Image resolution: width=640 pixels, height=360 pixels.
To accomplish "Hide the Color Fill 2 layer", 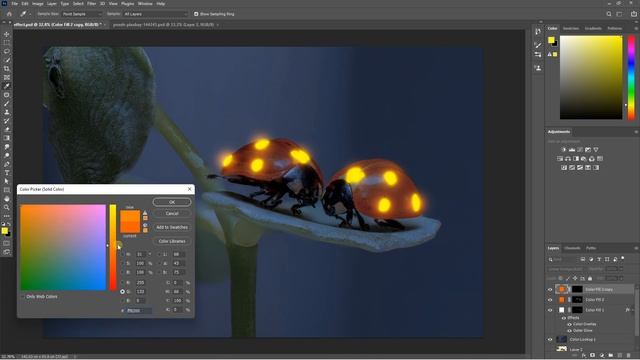I will click(x=550, y=300).
